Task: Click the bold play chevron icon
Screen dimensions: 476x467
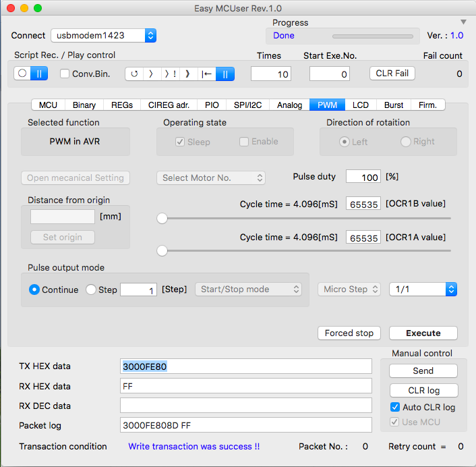Action: click(x=188, y=74)
